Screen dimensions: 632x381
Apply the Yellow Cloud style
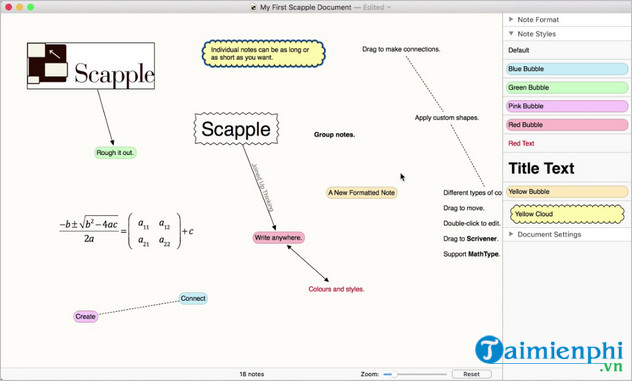567,214
